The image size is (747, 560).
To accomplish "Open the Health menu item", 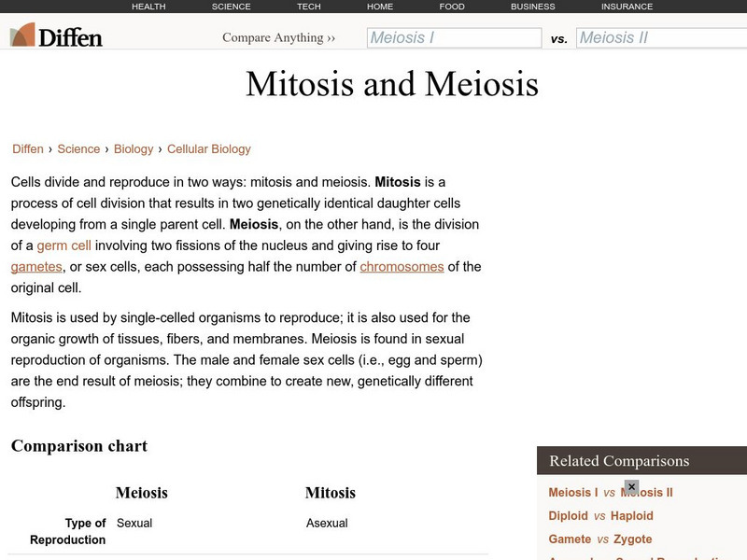I will pos(148,7).
